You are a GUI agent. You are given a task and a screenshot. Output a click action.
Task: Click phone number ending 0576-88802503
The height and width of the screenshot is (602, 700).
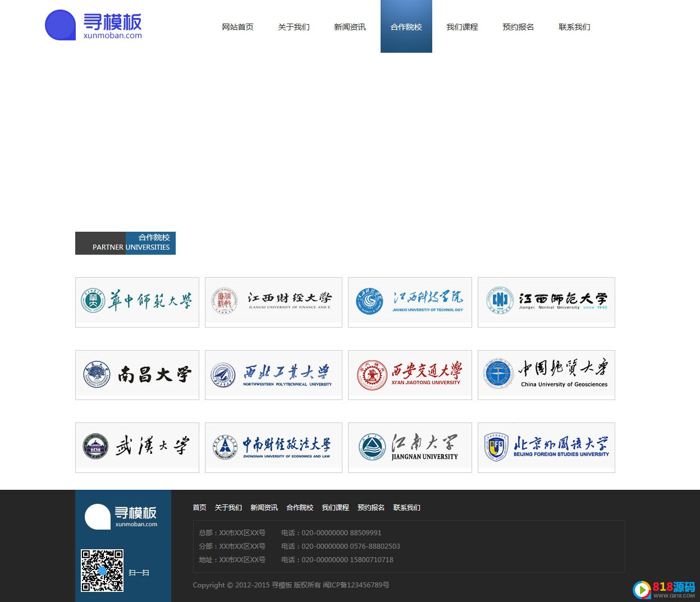click(341, 546)
